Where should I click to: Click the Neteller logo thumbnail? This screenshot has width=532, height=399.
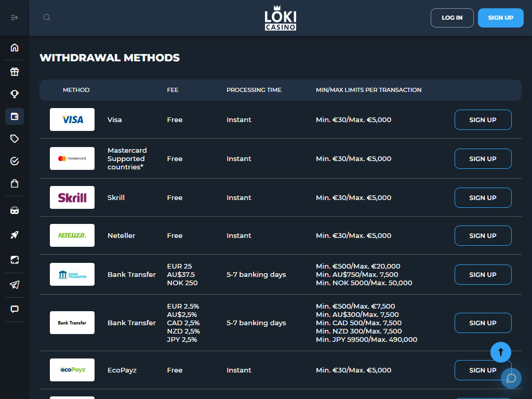(x=72, y=235)
